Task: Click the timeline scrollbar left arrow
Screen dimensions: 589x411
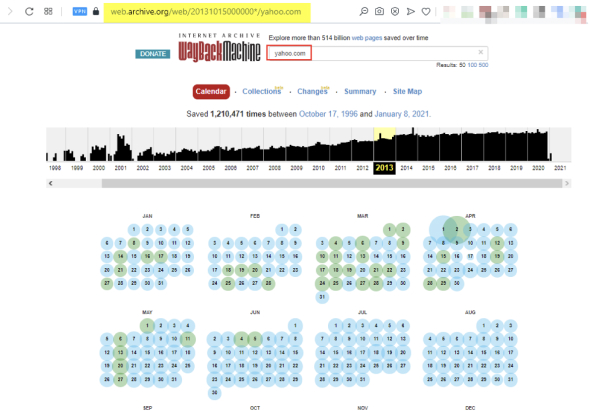Action: (x=51, y=183)
